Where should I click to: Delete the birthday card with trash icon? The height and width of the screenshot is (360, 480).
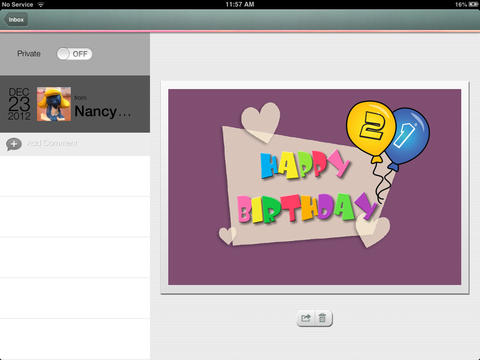(322, 318)
